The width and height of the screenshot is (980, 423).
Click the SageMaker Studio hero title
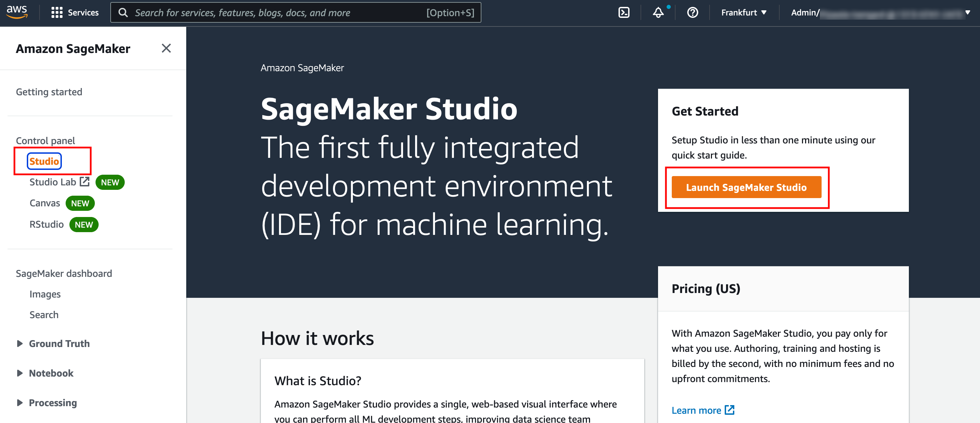point(389,109)
